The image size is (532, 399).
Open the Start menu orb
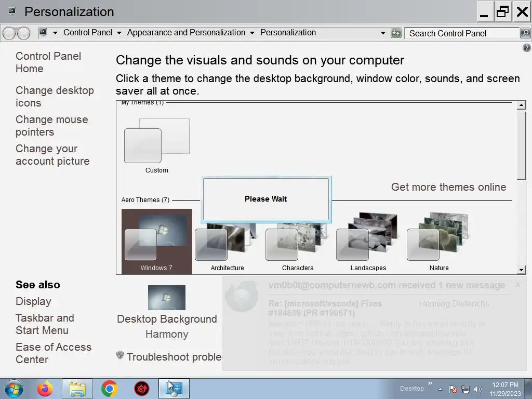(14, 389)
